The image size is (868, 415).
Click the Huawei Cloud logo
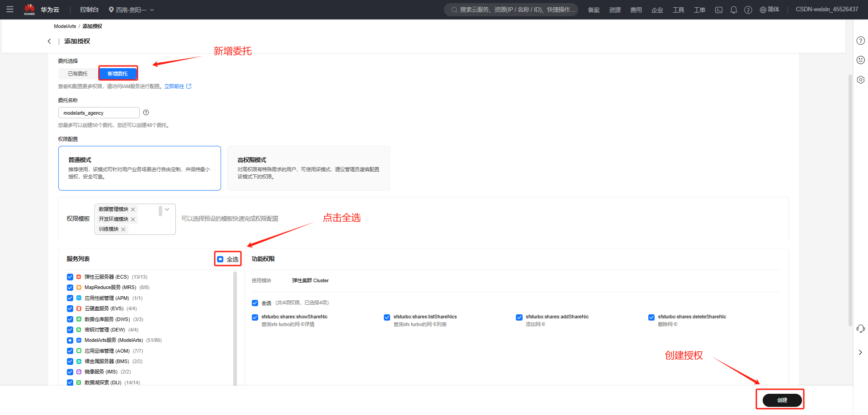[30, 9]
